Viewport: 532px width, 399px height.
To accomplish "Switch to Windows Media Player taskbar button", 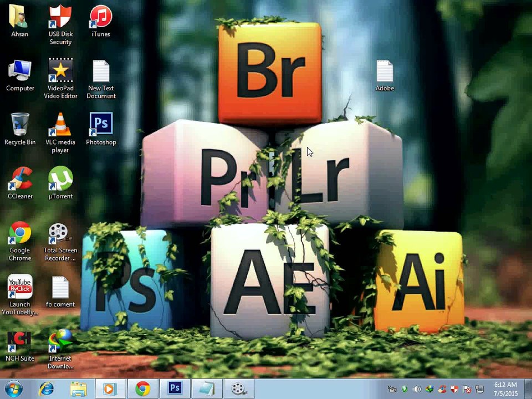I will (x=110, y=389).
